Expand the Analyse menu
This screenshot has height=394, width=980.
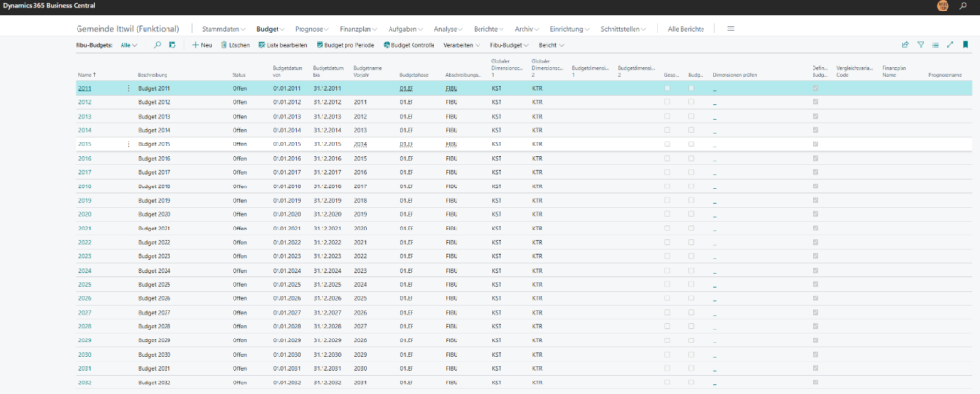(449, 29)
